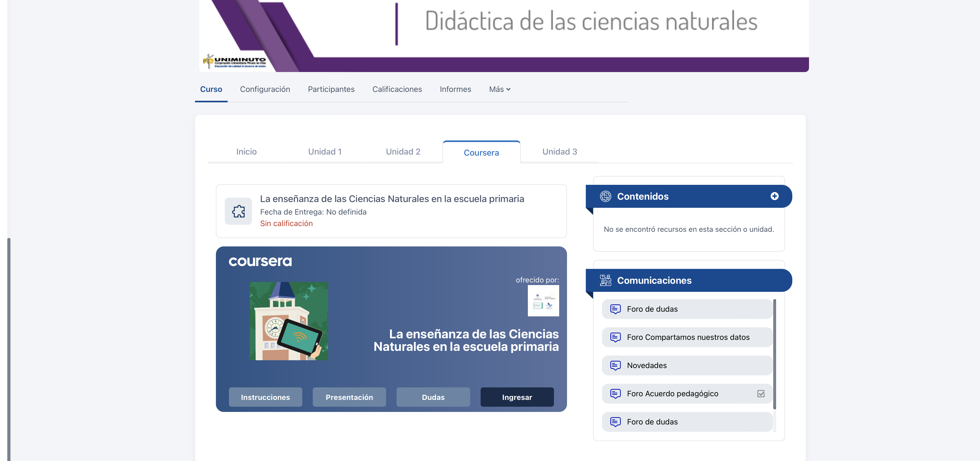This screenshot has width=980, height=461.
Task: Toggle completion checkbox for Foro Acuerdo pedagógico
Action: pos(761,394)
